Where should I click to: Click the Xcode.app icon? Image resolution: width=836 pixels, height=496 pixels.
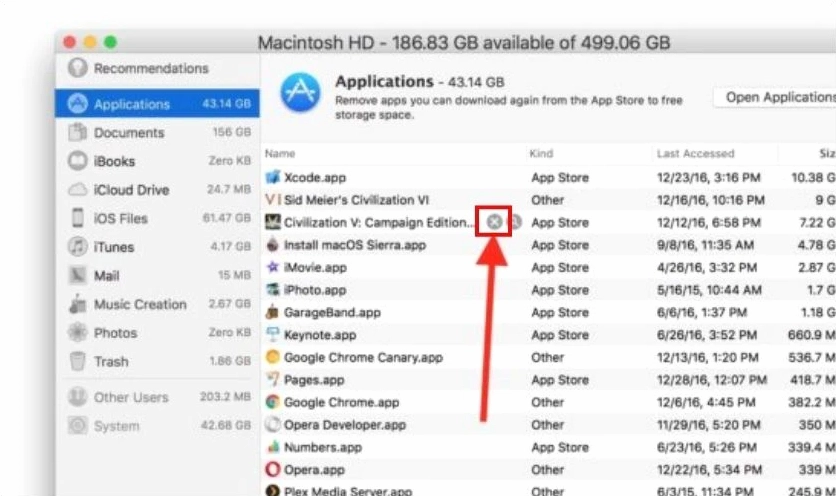[x=273, y=177]
